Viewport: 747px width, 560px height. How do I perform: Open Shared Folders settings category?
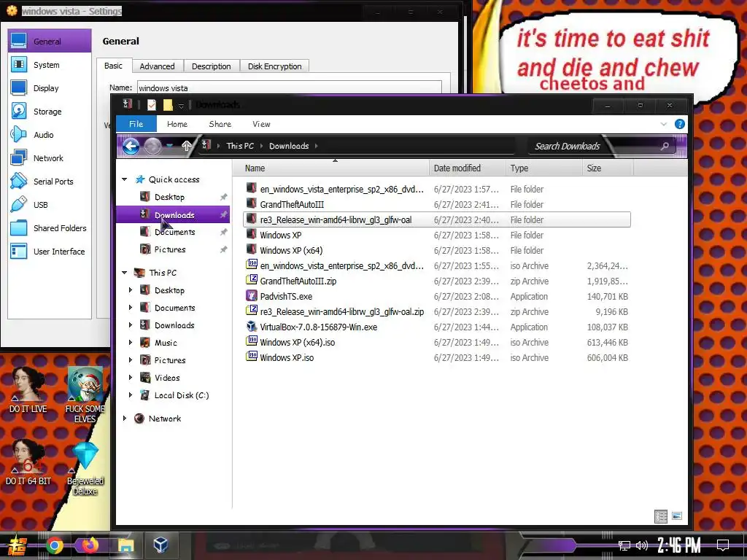pyautogui.click(x=50, y=228)
